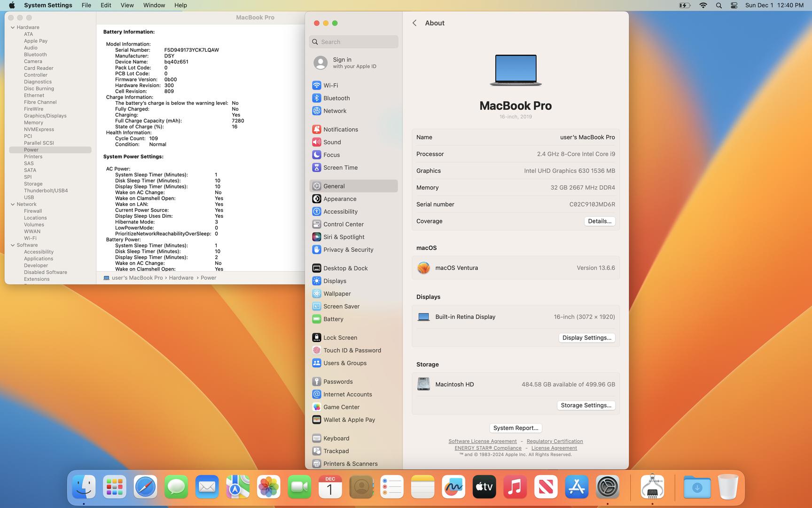The width and height of the screenshot is (812, 508).
Task: Select Firewall under Network in System Information
Action: pos(33,211)
